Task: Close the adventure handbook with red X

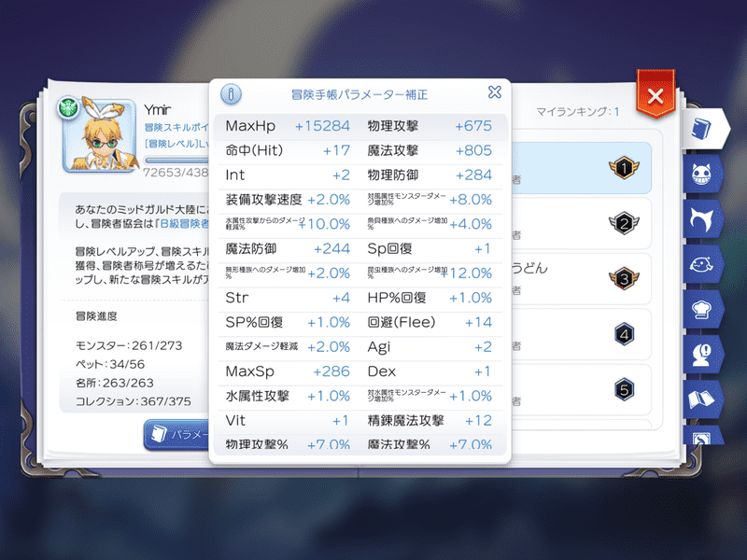Action: [655, 96]
